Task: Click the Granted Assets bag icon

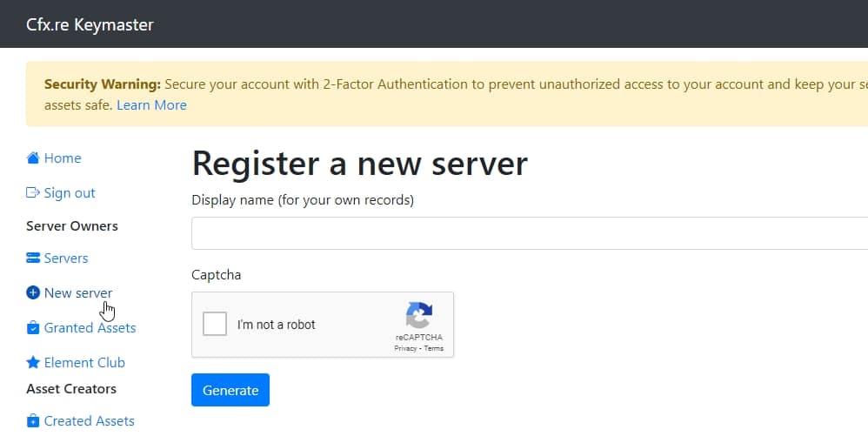Action: point(33,328)
